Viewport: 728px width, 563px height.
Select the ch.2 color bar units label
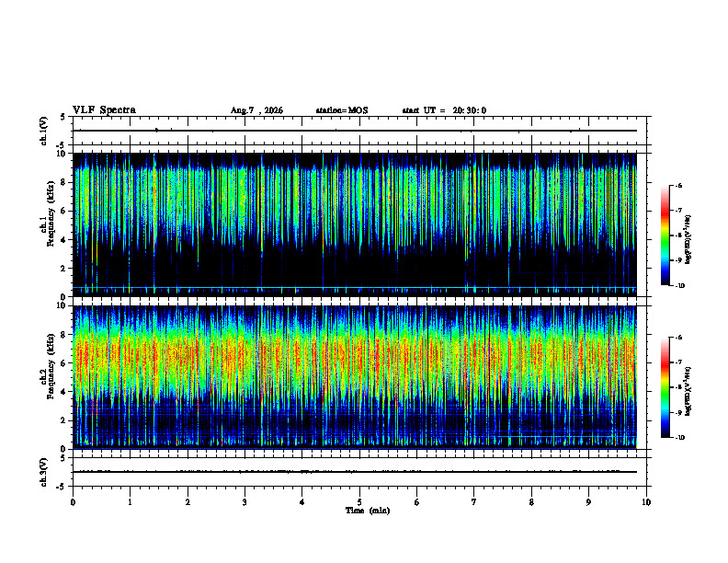click(688, 391)
